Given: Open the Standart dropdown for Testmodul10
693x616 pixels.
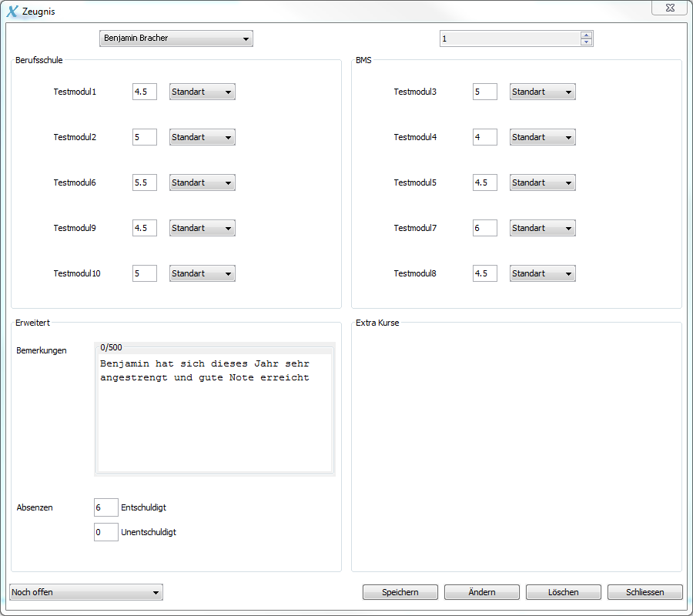Looking at the screenshot, I should 203,273.
